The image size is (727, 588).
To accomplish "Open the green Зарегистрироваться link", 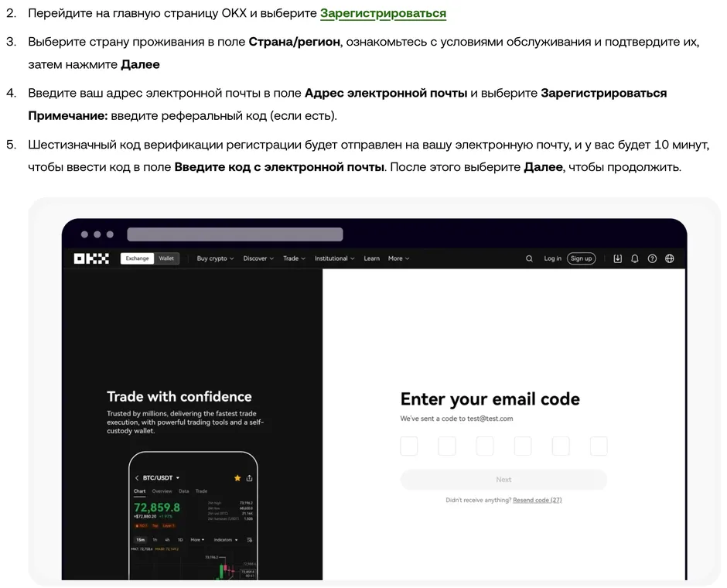I will (x=383, y=13).
